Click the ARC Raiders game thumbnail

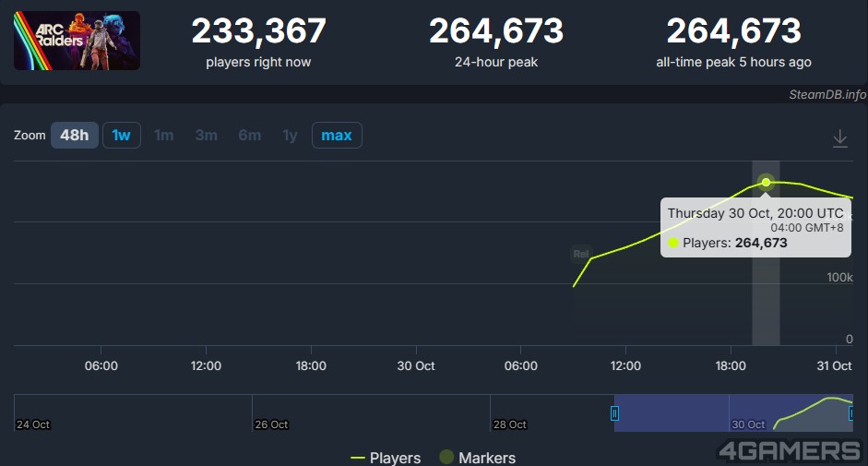click(x=77, y=41)
